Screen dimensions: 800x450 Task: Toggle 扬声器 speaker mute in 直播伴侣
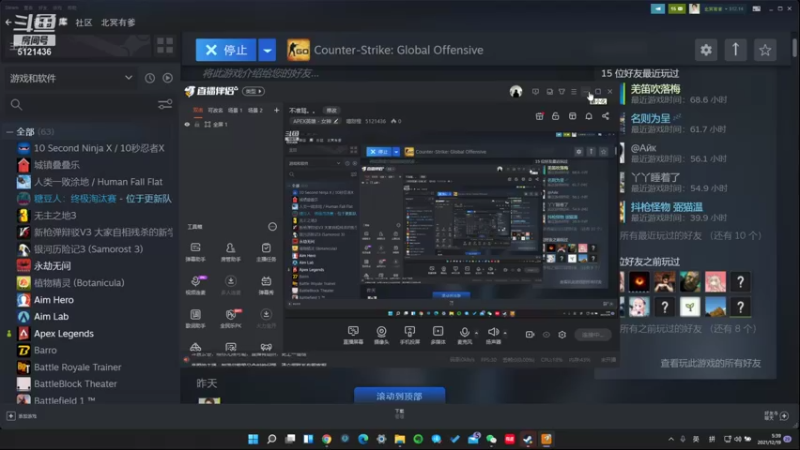[493, 335]
